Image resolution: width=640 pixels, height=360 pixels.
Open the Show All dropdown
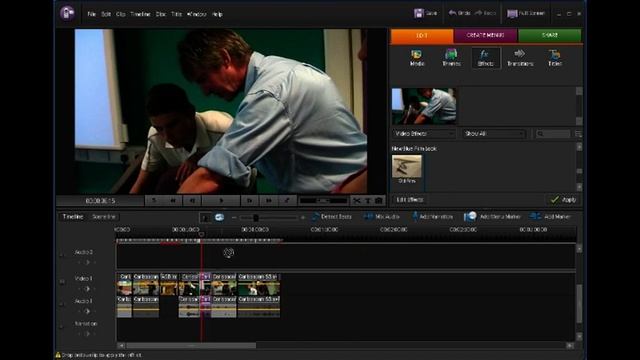click(x=494, y=134)
